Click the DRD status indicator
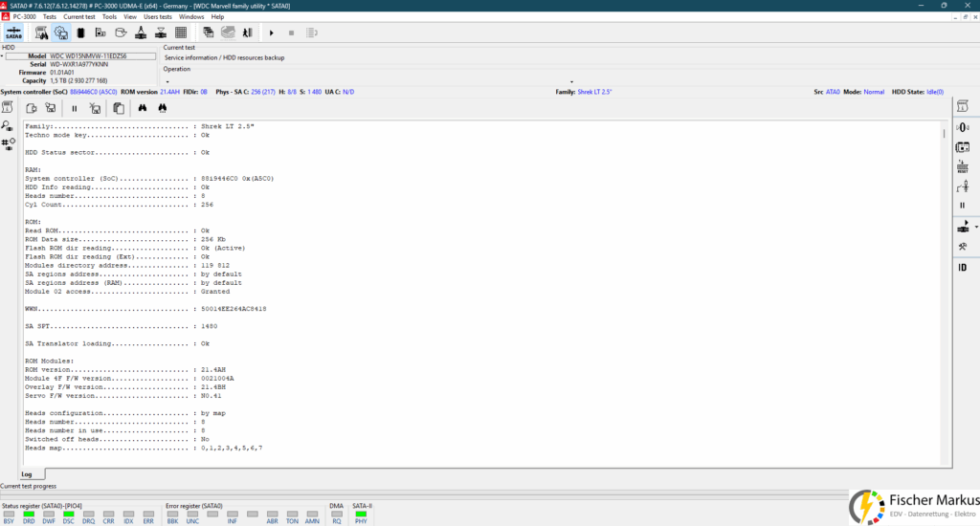 pos(29,515)
